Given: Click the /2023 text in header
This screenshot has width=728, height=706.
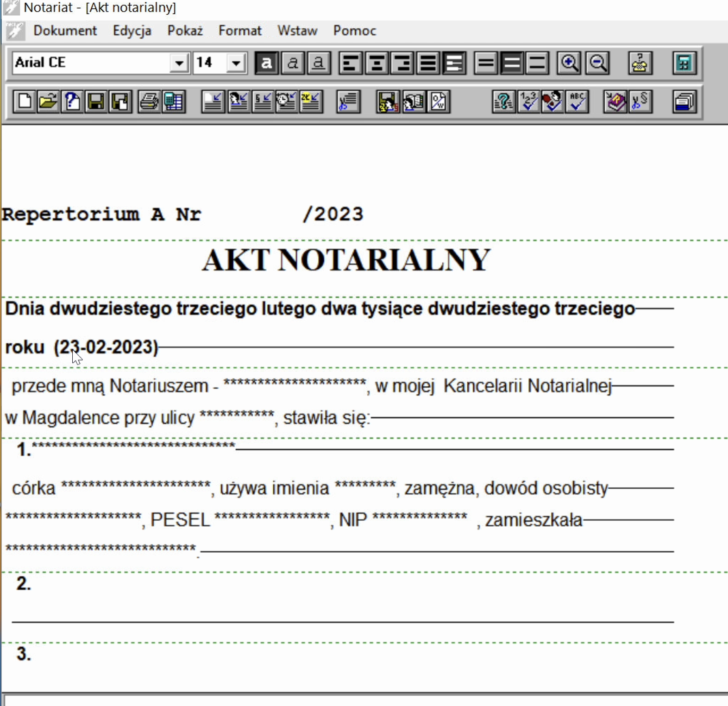Looking at the screenshot, I should pos(333,214).
